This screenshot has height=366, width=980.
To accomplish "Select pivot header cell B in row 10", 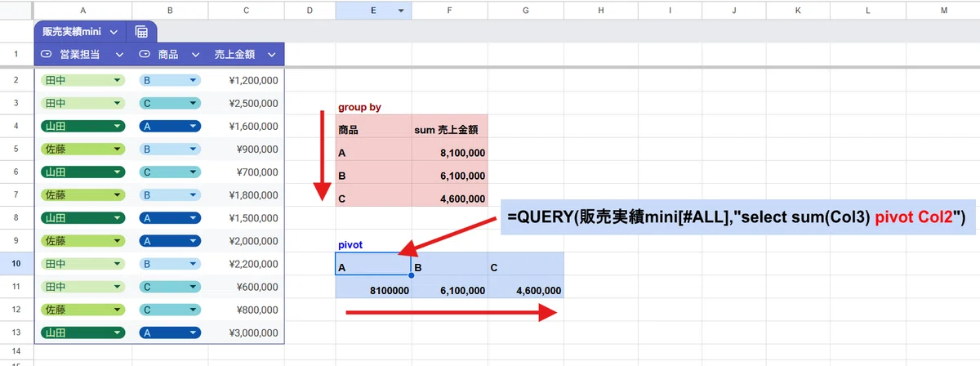I will (449, 264).
